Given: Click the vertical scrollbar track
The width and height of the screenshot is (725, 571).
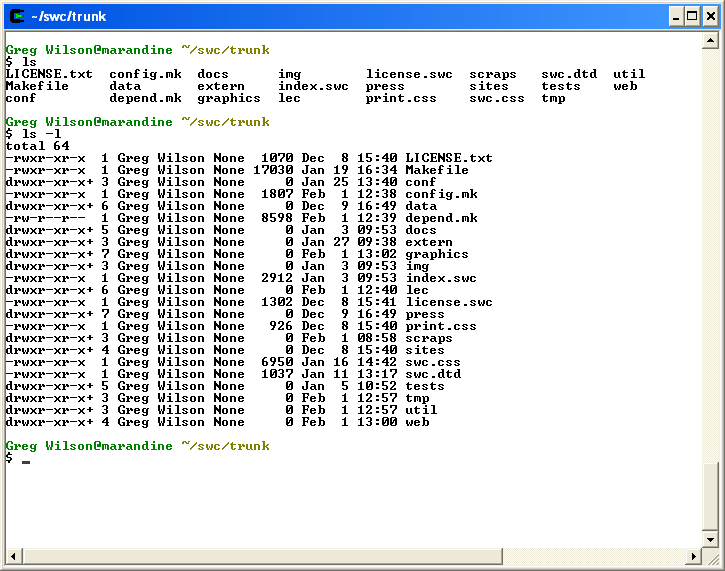Looking at the screenshot, I should (x=709, y=300).
